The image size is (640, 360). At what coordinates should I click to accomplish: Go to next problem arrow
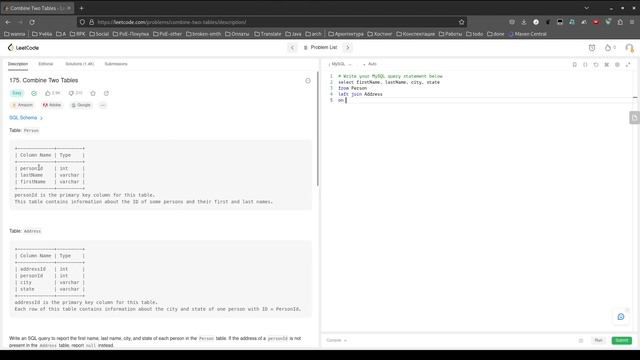(348, 48)
